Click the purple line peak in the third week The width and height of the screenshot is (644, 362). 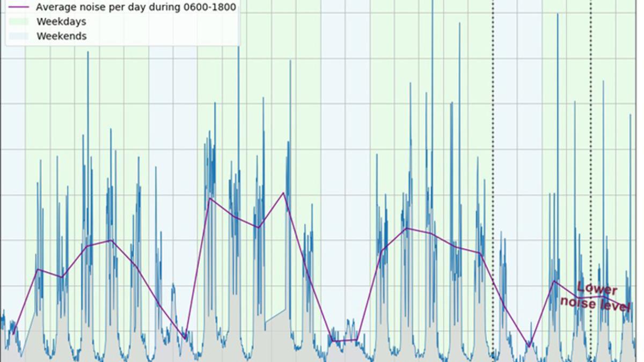(x=407, y=228)
